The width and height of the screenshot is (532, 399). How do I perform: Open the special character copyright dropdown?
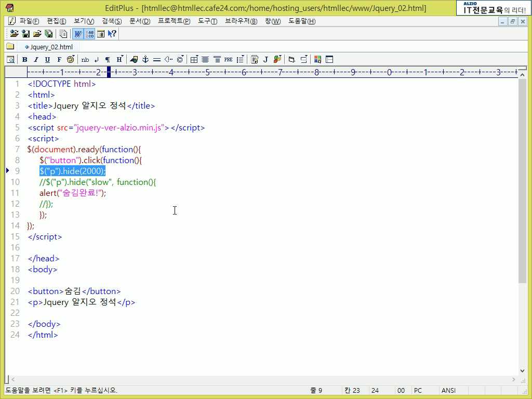180,59
